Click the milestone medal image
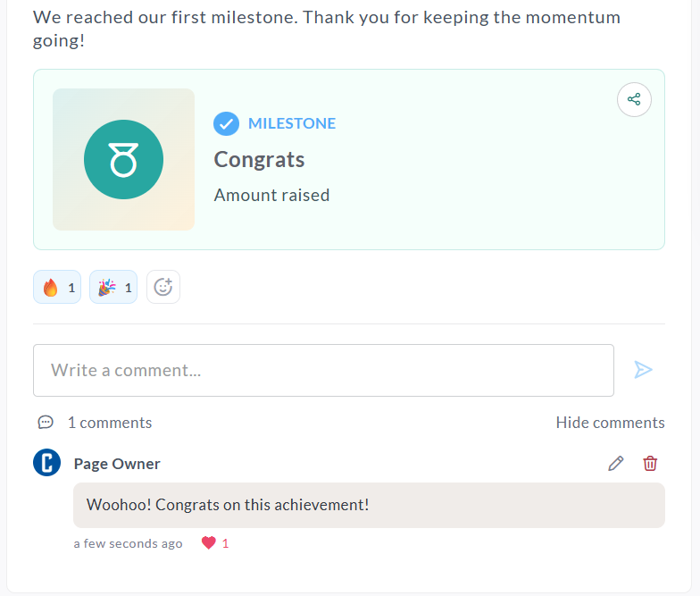 pyautogui.click(x=123, y=159)
